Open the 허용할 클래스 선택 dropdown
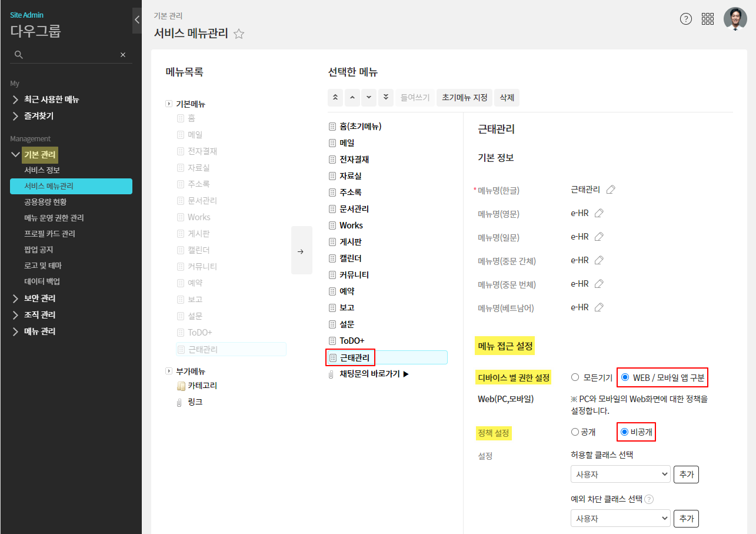 tap(620, 474)
